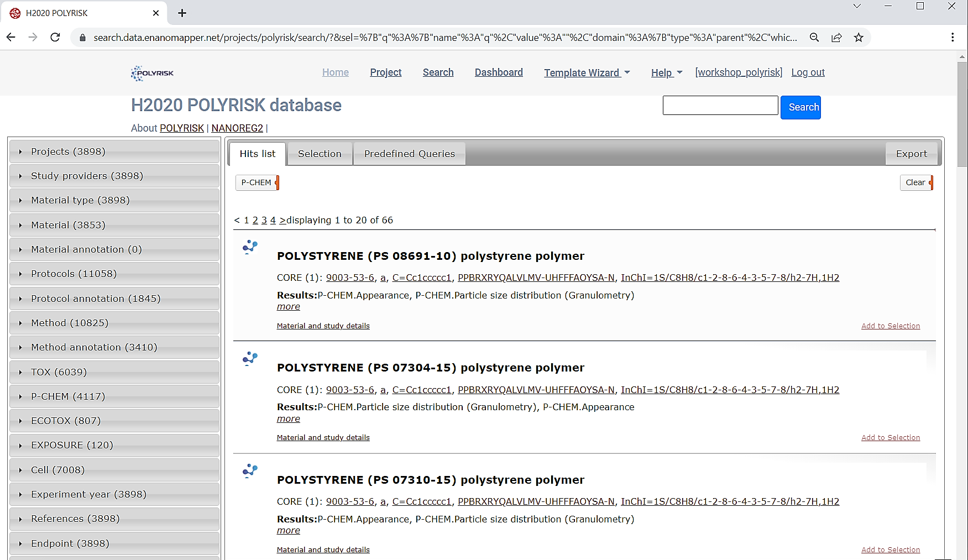The width and height of the screenshot is (968, 560).
Task: Click the share icon in the address bar
Action: pos(836,37)
